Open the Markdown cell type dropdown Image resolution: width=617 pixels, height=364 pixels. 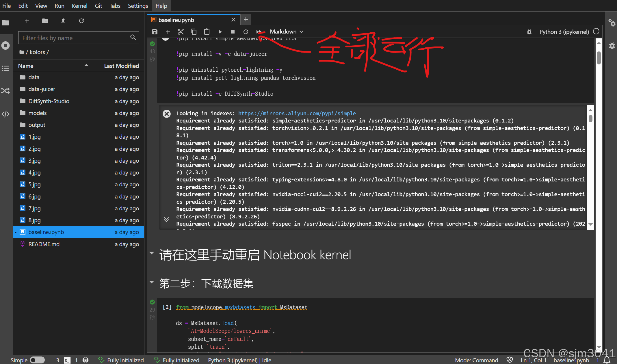tap(286, 31)
